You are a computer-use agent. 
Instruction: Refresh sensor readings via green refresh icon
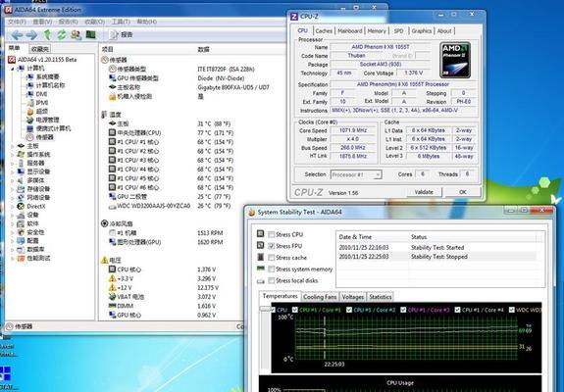[x=62, y=35]
